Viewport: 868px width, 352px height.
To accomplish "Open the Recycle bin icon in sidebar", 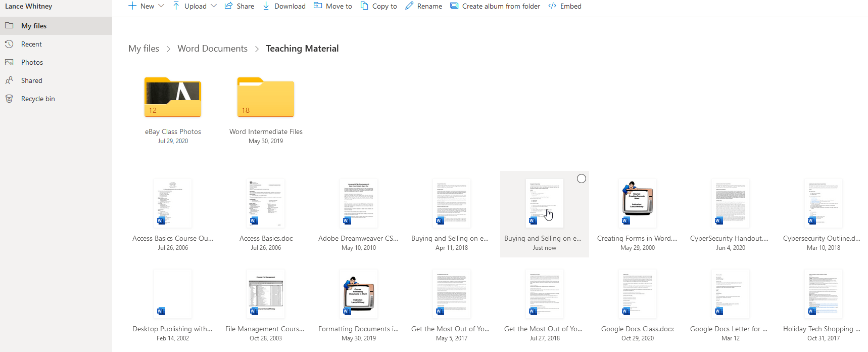I will (x=9, y=99).
